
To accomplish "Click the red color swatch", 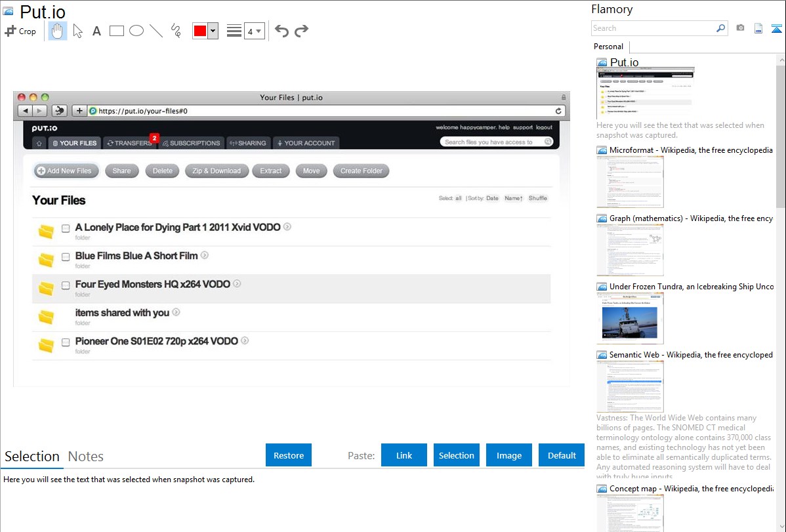I will coord(200,31).
